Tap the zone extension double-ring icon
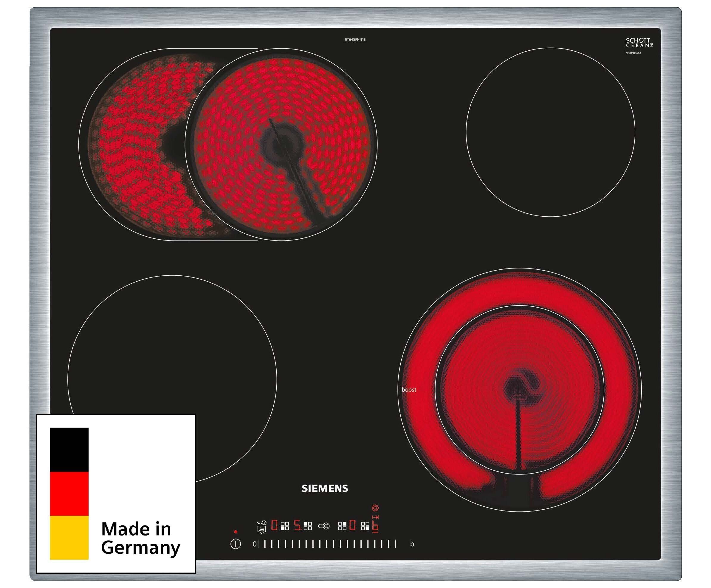Viewport: 711px width, 588px height. tap(324, 526)
